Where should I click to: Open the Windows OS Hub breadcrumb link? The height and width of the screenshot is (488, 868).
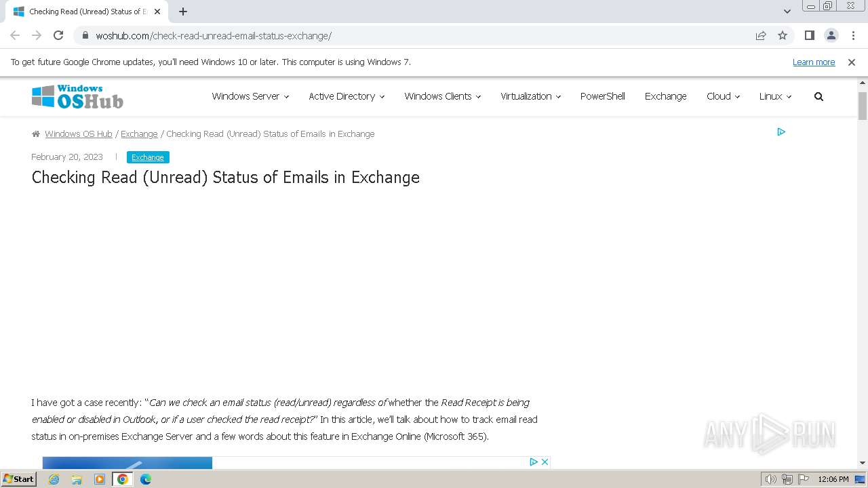point(79,134)
